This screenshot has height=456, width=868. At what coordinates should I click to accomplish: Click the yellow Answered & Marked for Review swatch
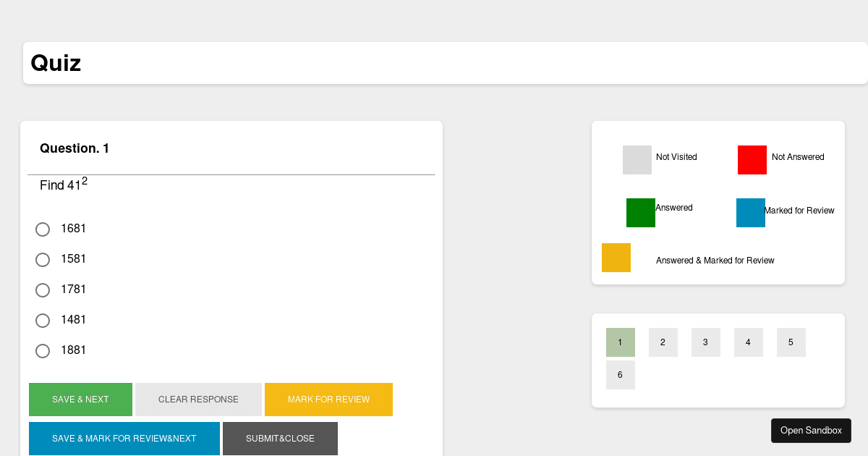click(x=616, y=257)
